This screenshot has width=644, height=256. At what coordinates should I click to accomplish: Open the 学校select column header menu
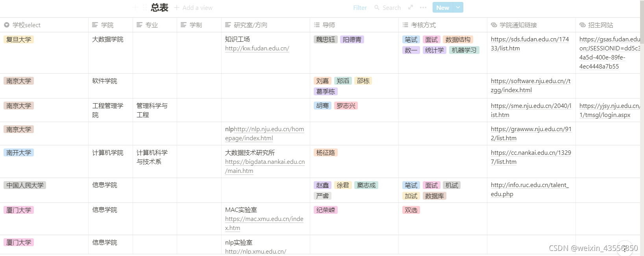44,25
